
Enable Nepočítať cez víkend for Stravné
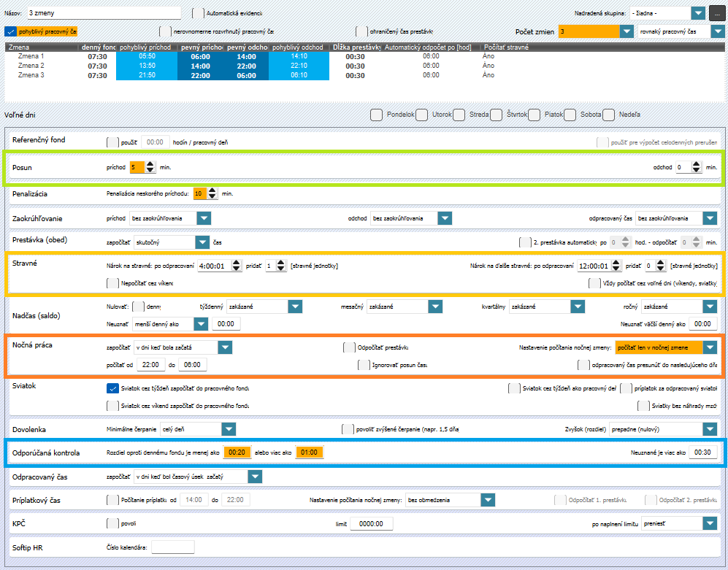(112, 283)
